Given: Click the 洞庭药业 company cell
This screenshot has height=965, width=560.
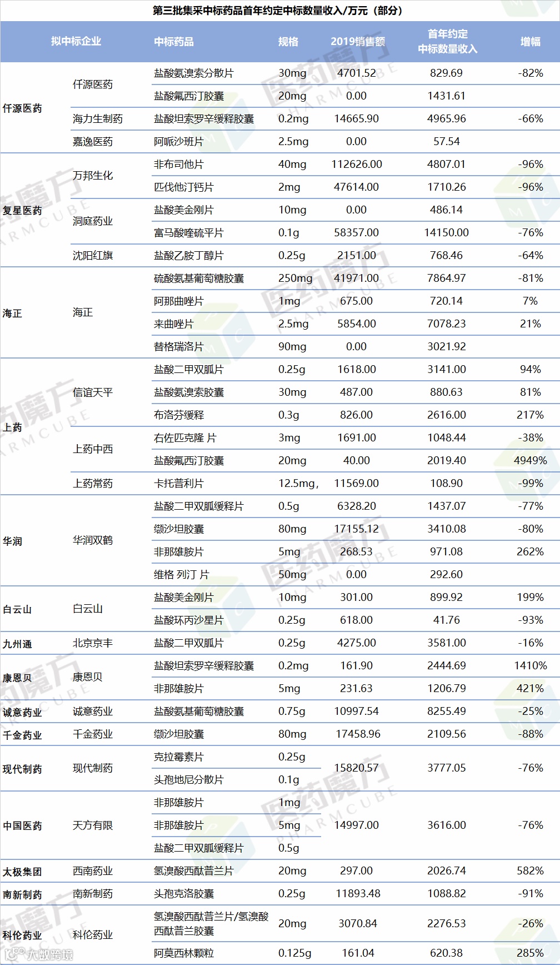Looking at the screenshot, I should [x=93, y=221].
